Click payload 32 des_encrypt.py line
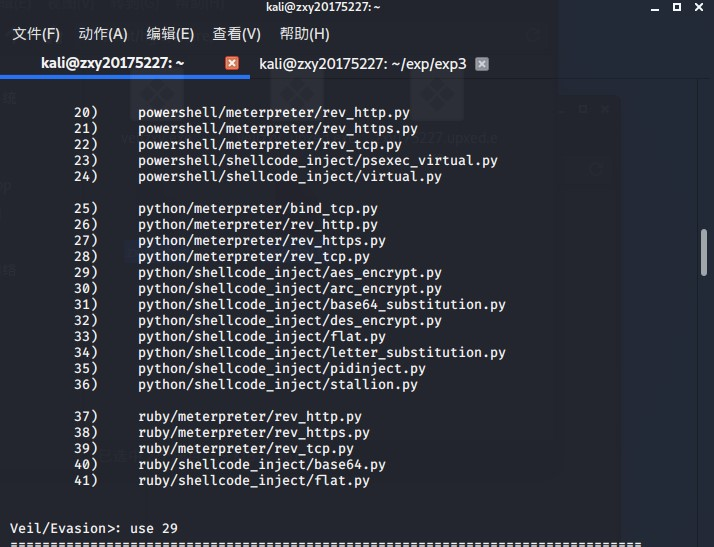 258,321
